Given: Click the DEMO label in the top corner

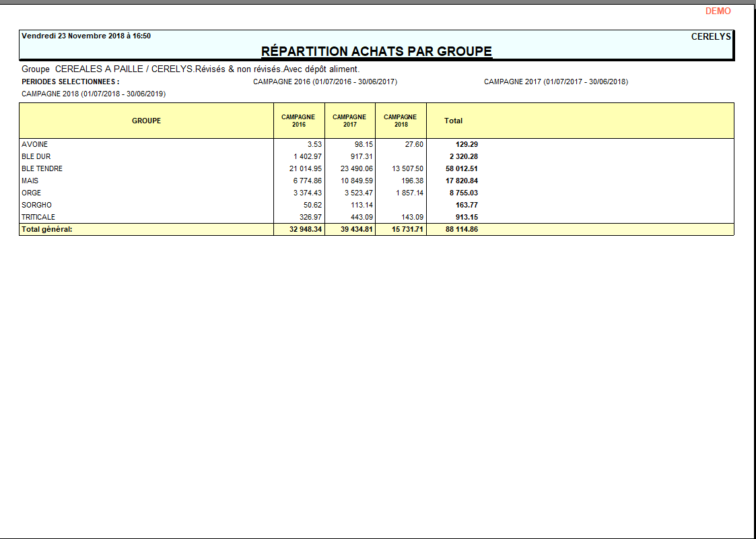Looking at the screenshot, I should [x=717, y=11].
